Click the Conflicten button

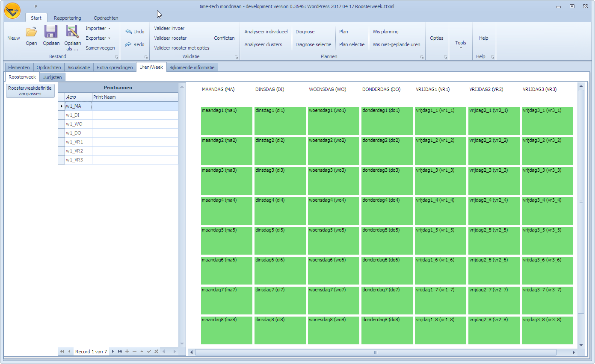click(x=225, y=38)
